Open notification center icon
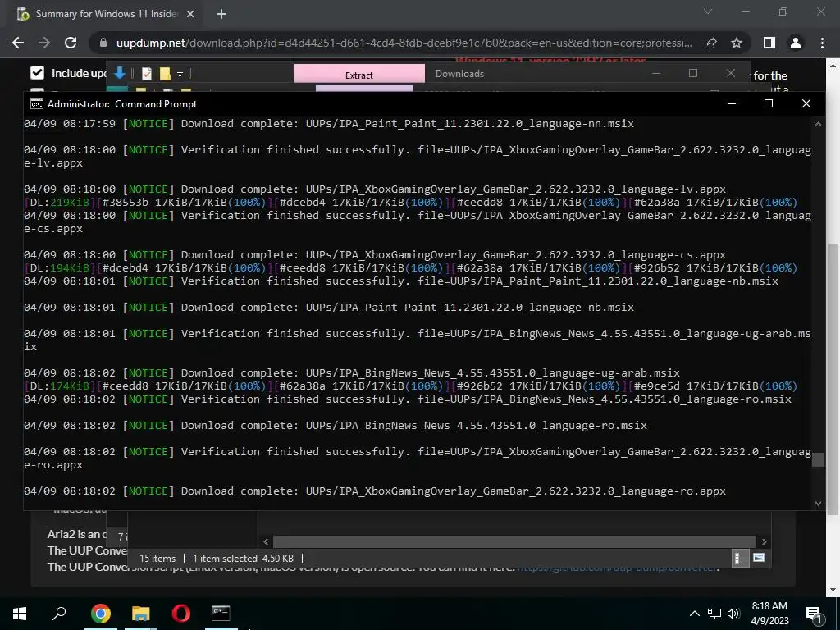 click(814, 614)
